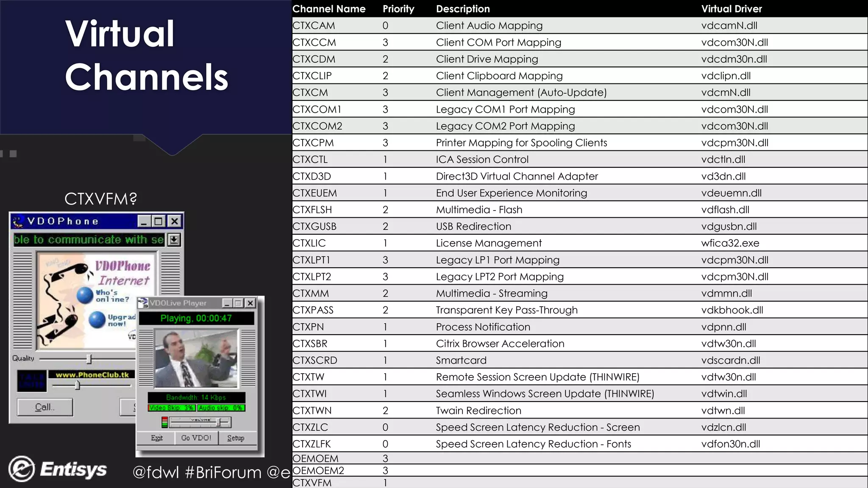This screenshot has height=488, width=868.
Task: Click Printer Mapping for Spooling Clients
Action: click(522, 143)
